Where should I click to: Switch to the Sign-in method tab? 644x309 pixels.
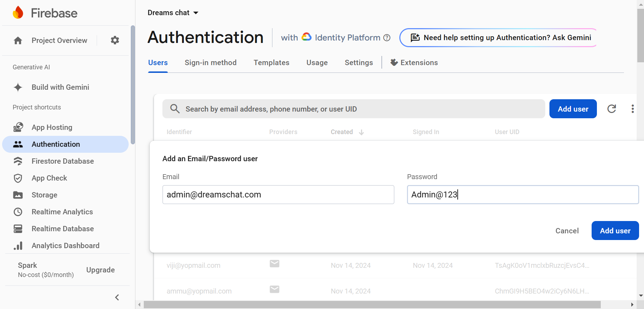(211, 63)
